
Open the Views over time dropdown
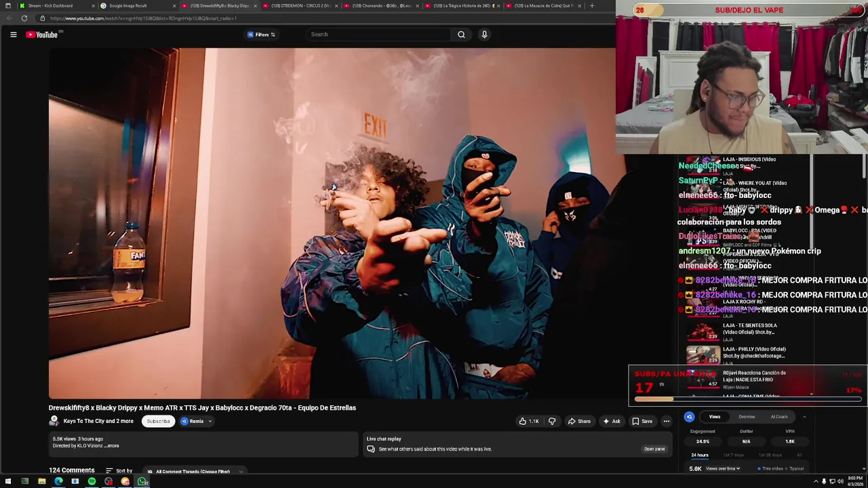pyautogui.click(x=723, y=468)
